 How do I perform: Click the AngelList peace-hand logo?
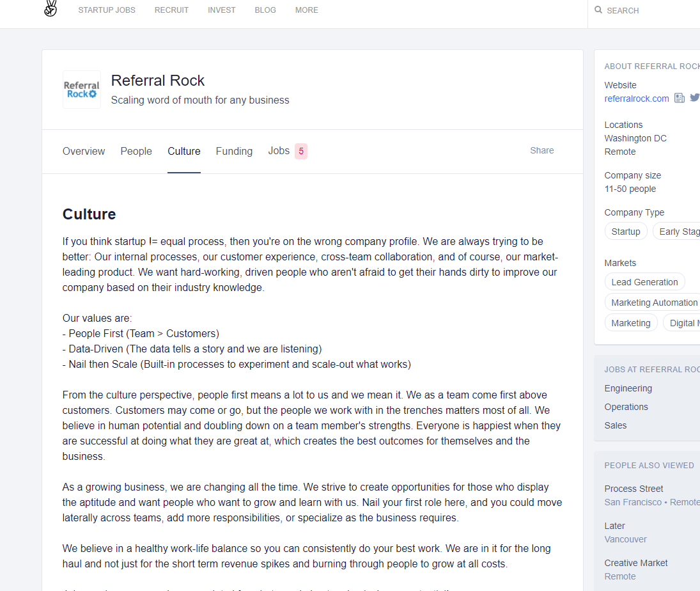tap(51, 8)
